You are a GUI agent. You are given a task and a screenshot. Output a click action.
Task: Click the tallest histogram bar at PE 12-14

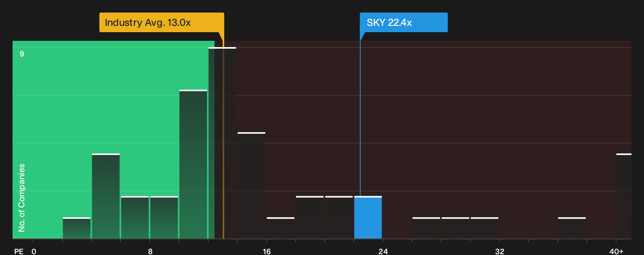point(222,143)
